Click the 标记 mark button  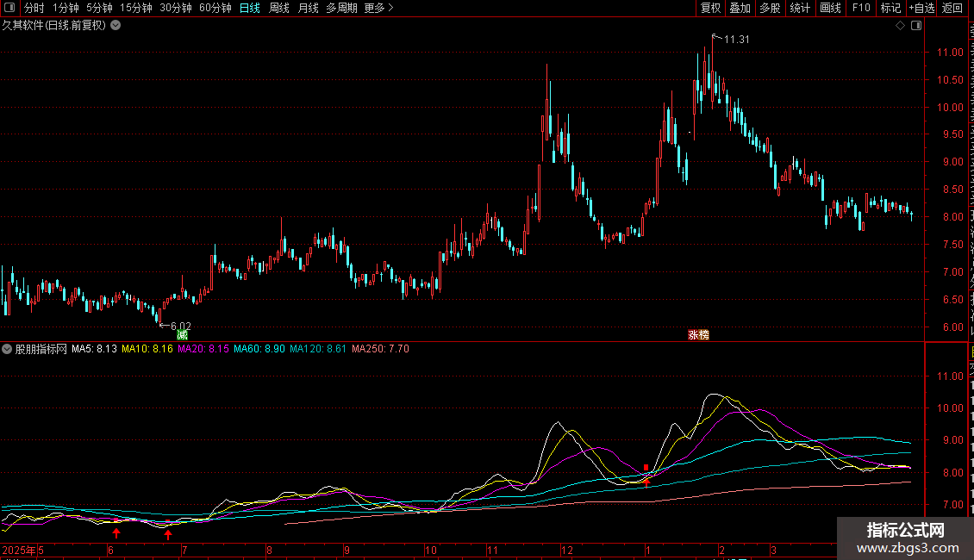point(890,8)
